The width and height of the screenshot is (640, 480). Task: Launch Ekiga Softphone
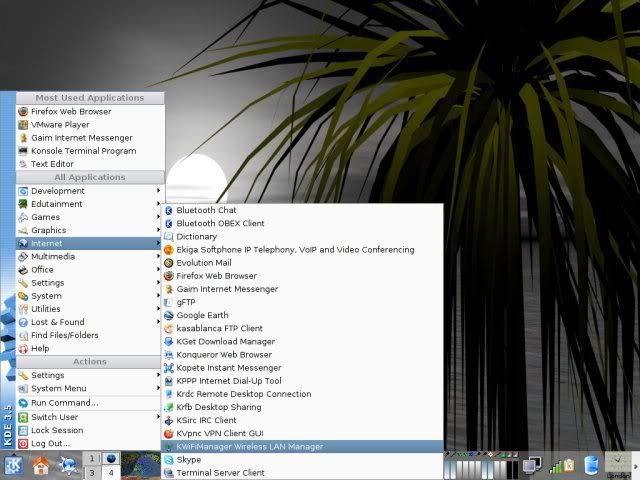(x=302, y=249)
